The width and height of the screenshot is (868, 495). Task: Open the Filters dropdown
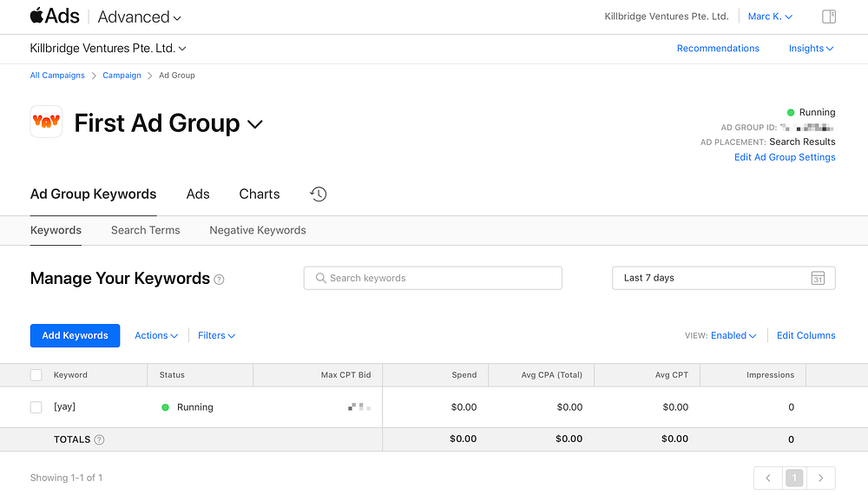click(216, 335)
